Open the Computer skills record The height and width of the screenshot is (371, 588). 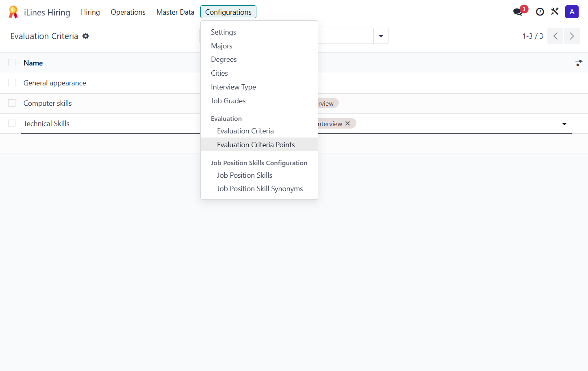click(48, 103)
